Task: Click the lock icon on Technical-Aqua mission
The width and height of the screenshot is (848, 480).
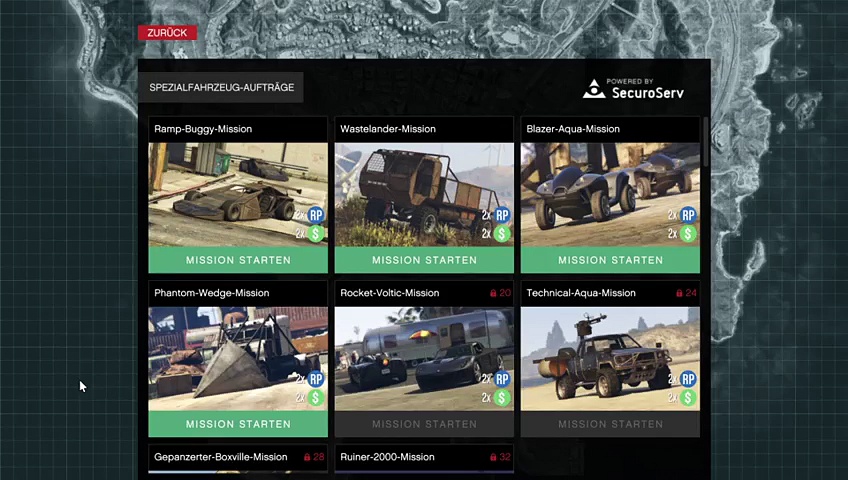Action: click(x=679, y=293)
